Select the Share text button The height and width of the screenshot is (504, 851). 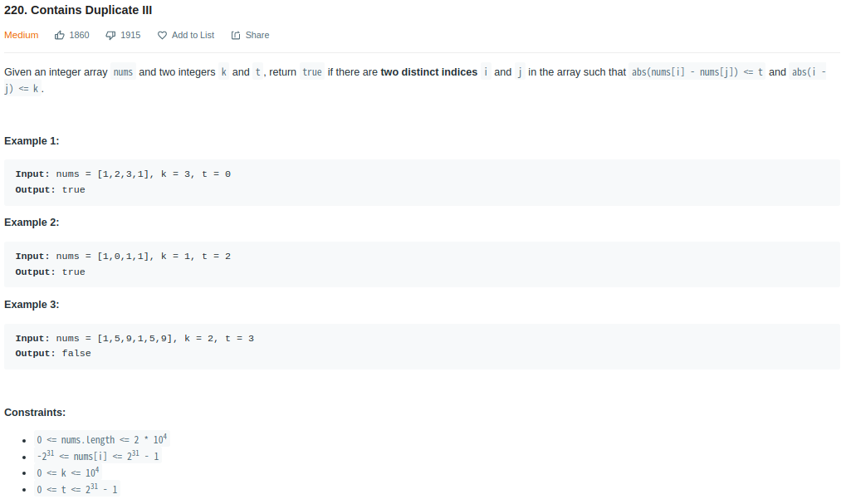[x=257, y=35]
